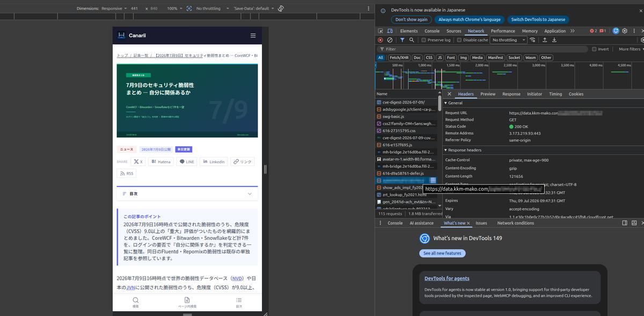Open the Timing tab of request
Viewport: 644px width, 316px height.
pyautogui.click(x=555, y=94)
